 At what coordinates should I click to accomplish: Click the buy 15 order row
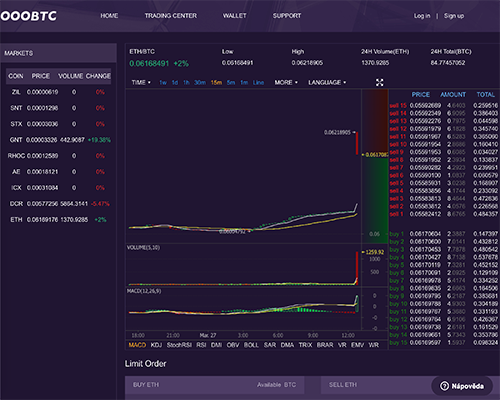point(444,343)
